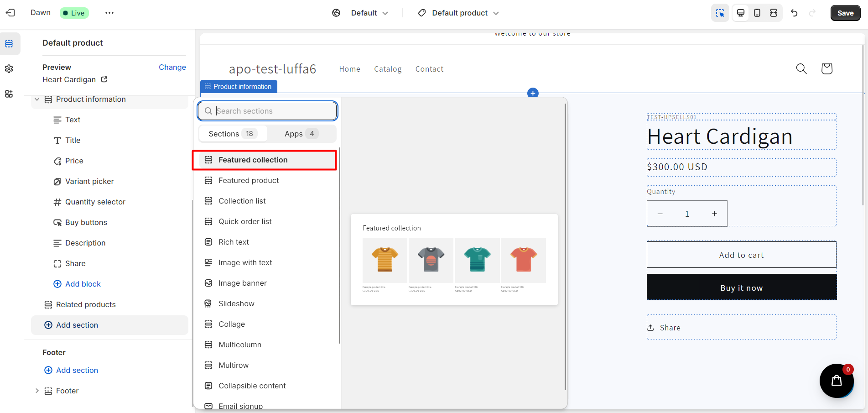This screenshot has width=868, height=413.
Task: Open theme settings gear in sidebar
Action: pyautogui.click(x=9, y=69)
